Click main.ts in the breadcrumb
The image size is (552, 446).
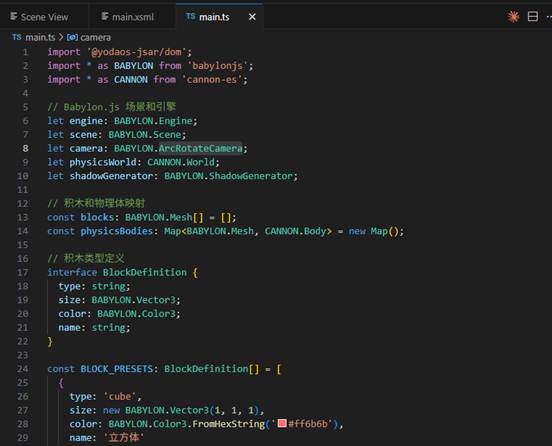coord(40,37)
